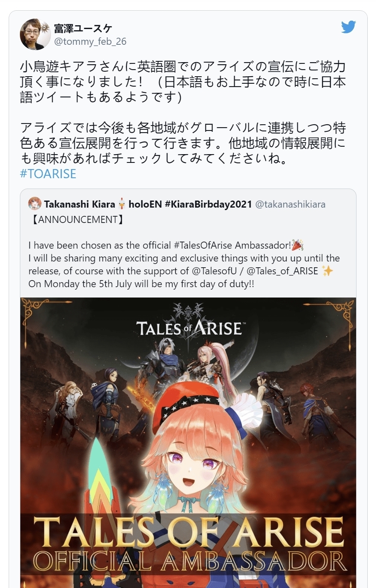Click the Takanashi Kiara display name
Viewport: 376px width, 588px height.
pos(80,204)
